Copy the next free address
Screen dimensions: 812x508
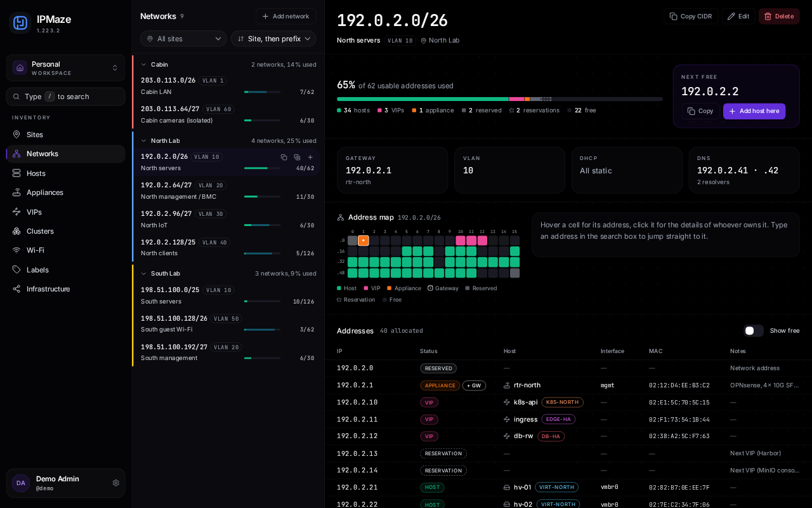pos(700,111)
